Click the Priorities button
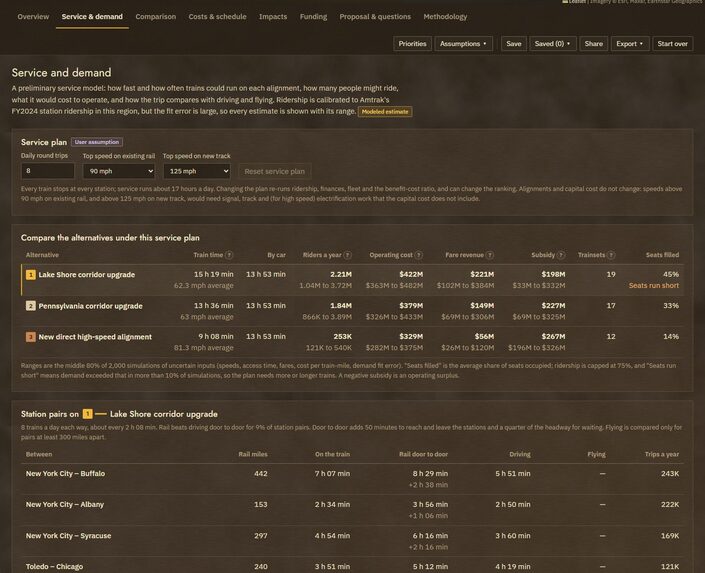Viewport: 705px width, 573px height. [x=412, y=44]
